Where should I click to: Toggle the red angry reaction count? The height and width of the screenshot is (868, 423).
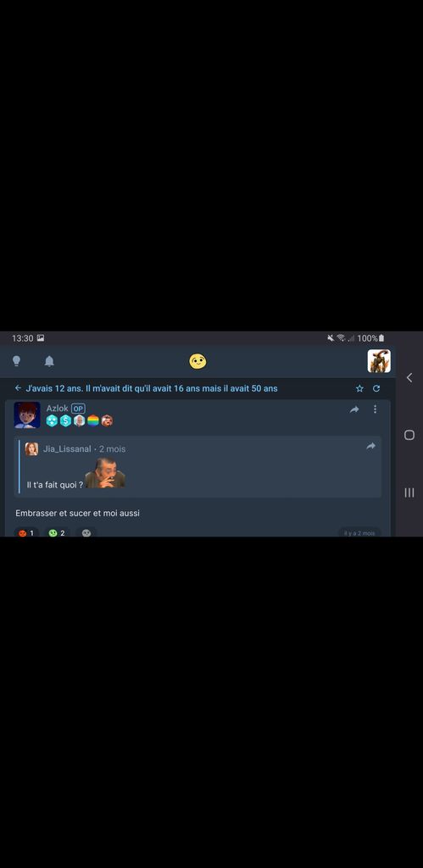pyautogui.click(x=26, y=532)
